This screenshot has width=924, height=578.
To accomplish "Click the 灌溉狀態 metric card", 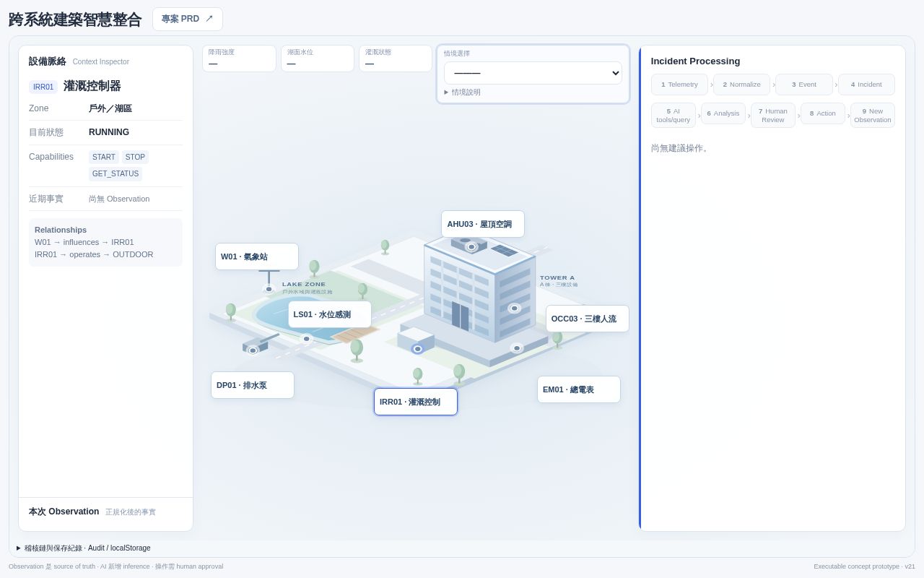I will (396, 59).
